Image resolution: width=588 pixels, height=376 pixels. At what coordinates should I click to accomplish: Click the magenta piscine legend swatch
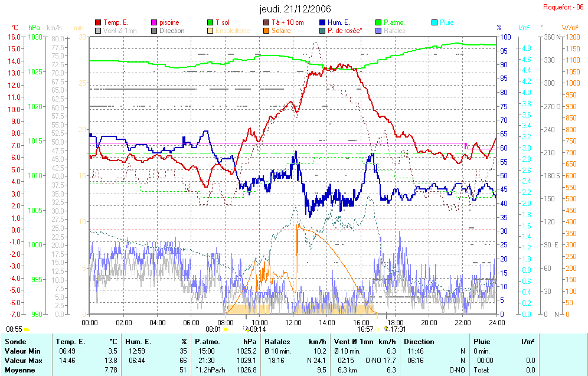[x=153, y=22]
